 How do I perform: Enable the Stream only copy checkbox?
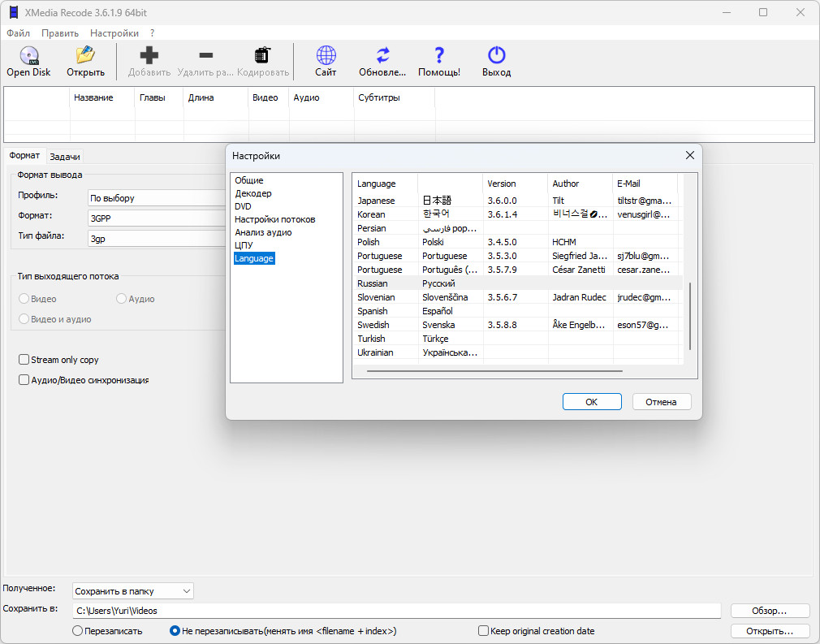tap(24, 360)
